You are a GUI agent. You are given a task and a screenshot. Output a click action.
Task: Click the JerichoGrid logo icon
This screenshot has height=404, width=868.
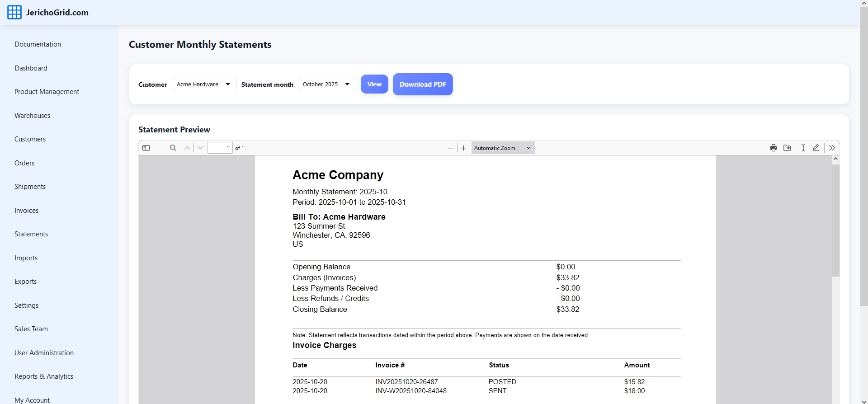(x=14, y=13)
